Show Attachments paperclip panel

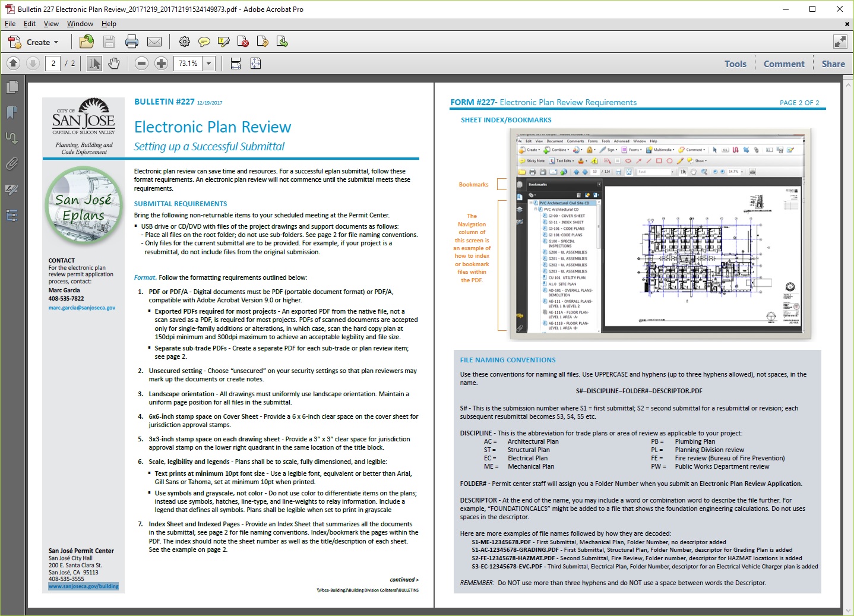[12, 164]
